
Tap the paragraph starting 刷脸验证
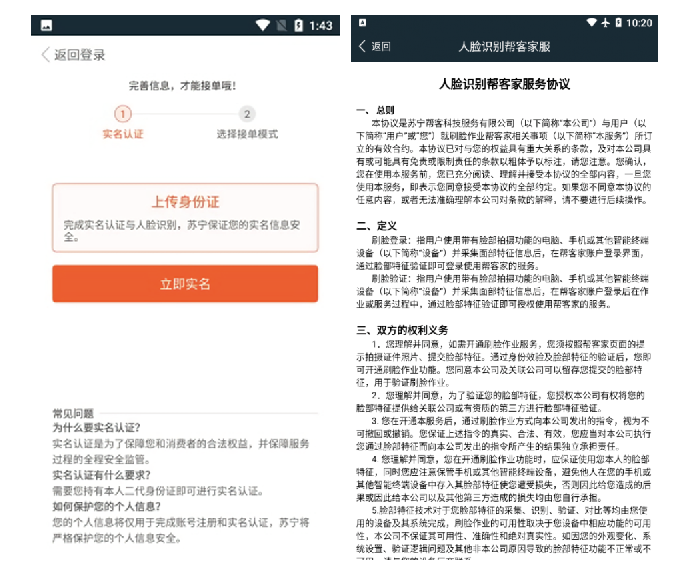click(x=503, y=291)
